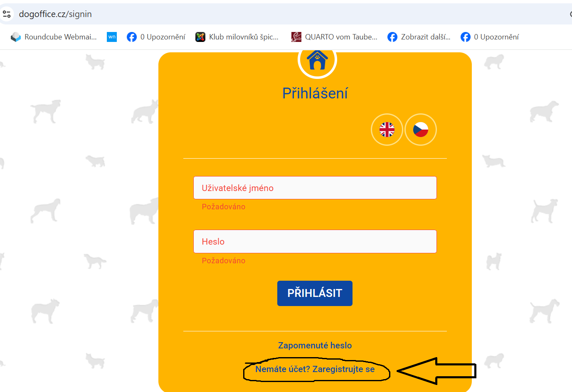
Task: Click 'Nemáte účet? Zaregistrujte se' link
Action: (315, 369)
